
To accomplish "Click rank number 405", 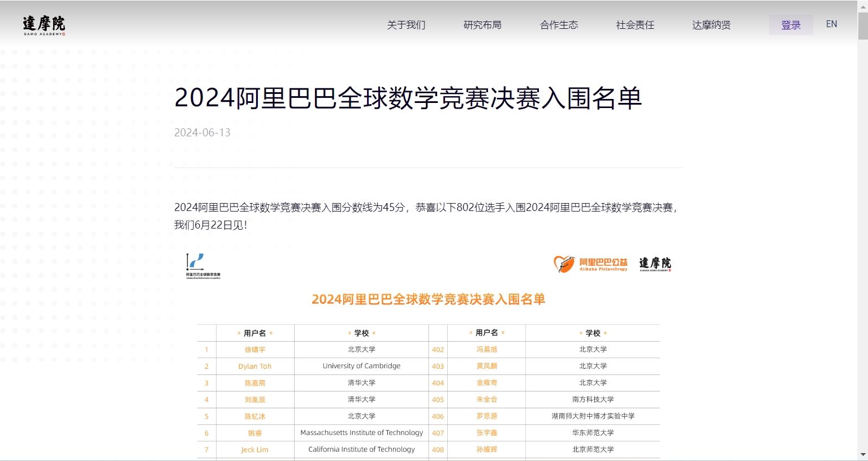I will tap(438, 400).
